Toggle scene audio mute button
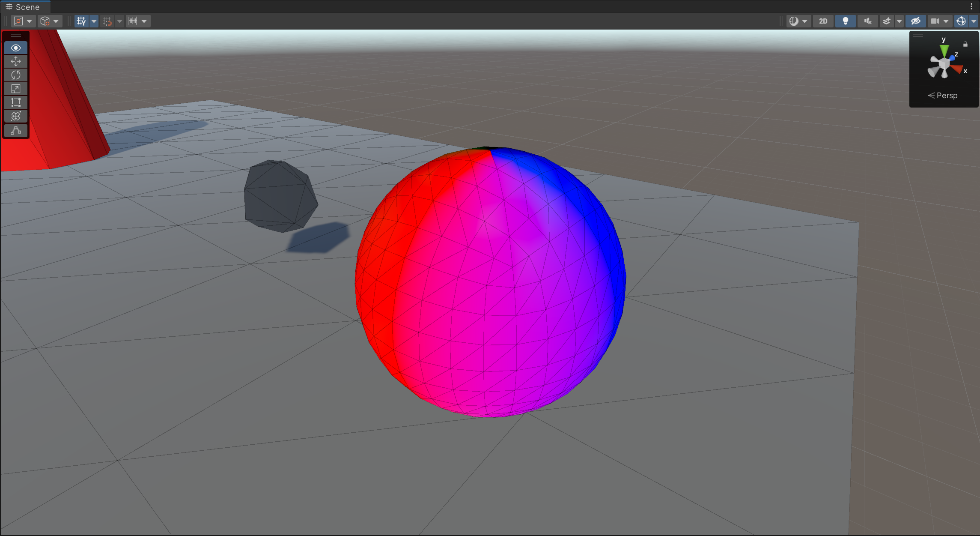The image size is (980, 536). pyautogui.click(x=867, y=21)
